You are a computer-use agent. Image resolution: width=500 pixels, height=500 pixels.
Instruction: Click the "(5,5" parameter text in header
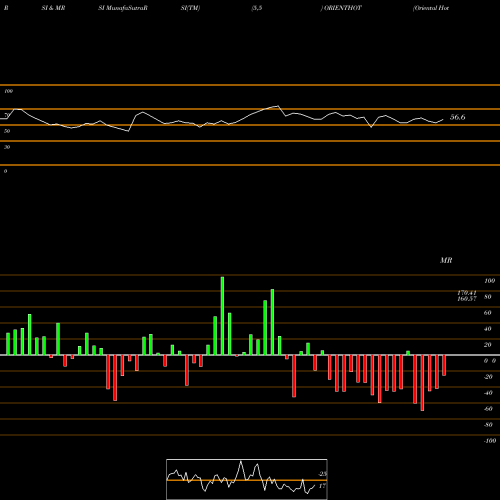257,8
